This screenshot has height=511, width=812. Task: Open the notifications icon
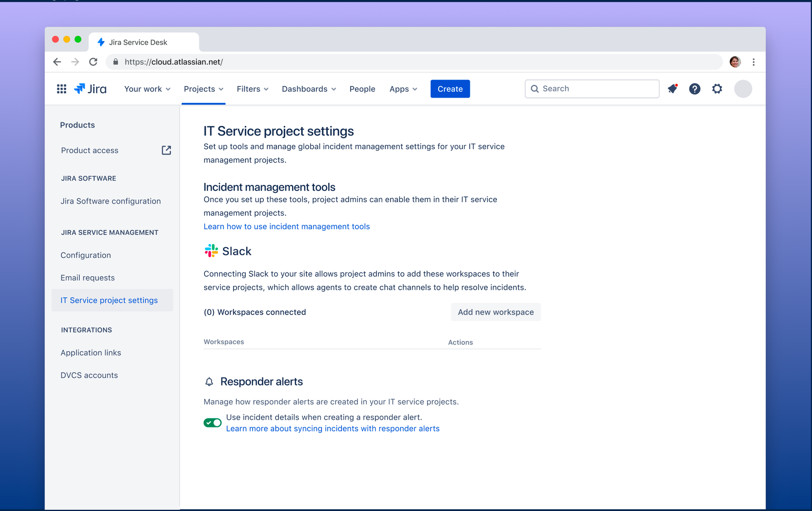(672, 89)
